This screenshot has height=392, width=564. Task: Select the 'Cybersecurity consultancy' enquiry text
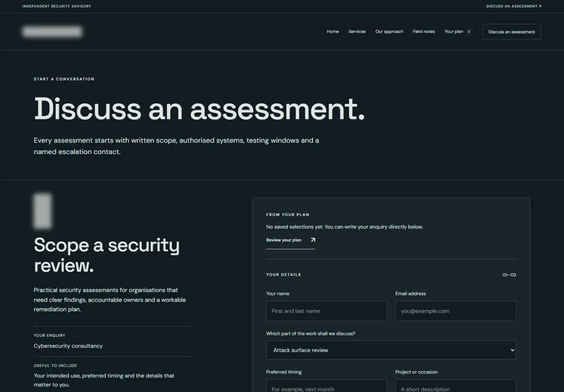pos(68,346)
